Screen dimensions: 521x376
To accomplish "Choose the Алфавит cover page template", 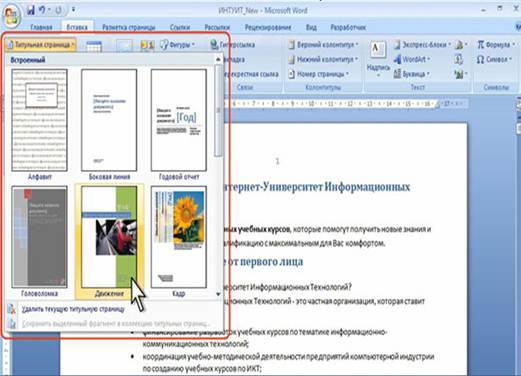I will coord(39,125).
